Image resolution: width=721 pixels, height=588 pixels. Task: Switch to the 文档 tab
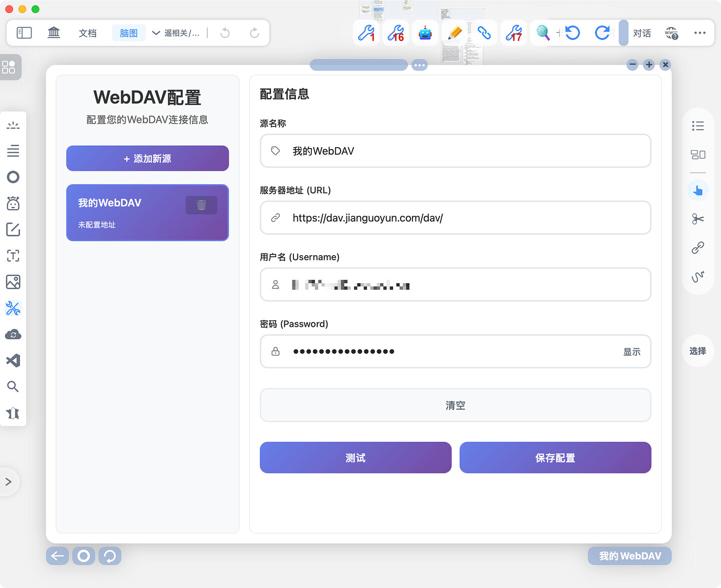(x=88, y=33)
